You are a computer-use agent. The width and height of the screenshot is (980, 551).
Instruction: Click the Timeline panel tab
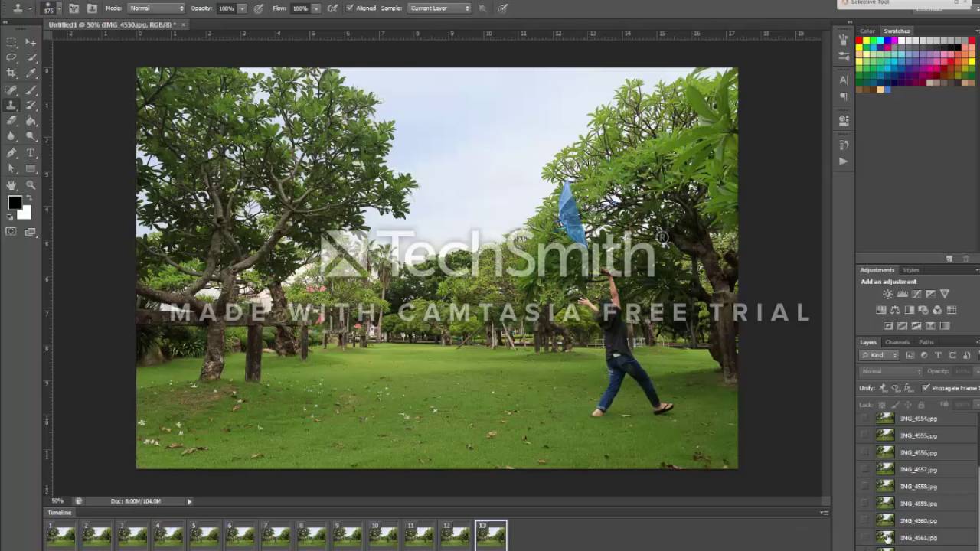pyautogui.click(x=59, y=513)
